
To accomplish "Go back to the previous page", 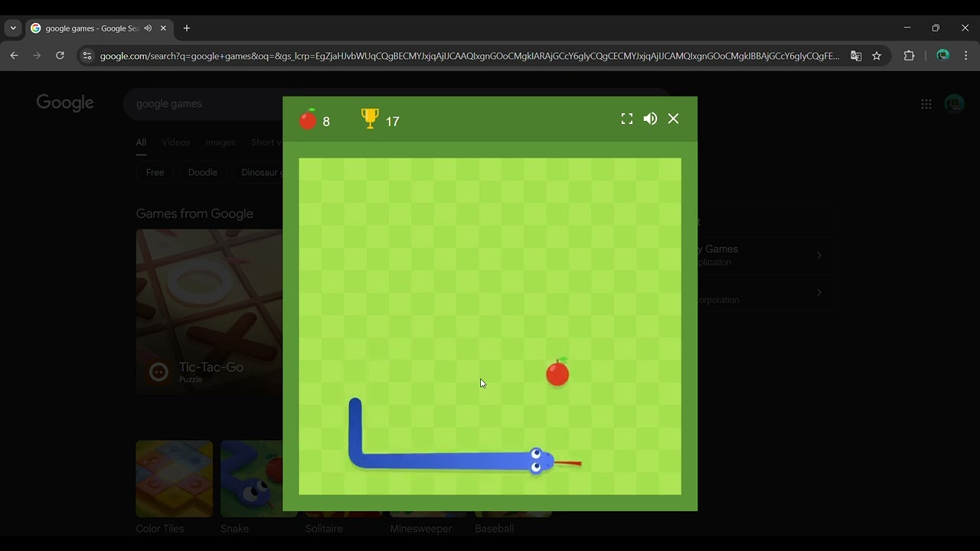I will pyautogui.click(x=14, y=56).
